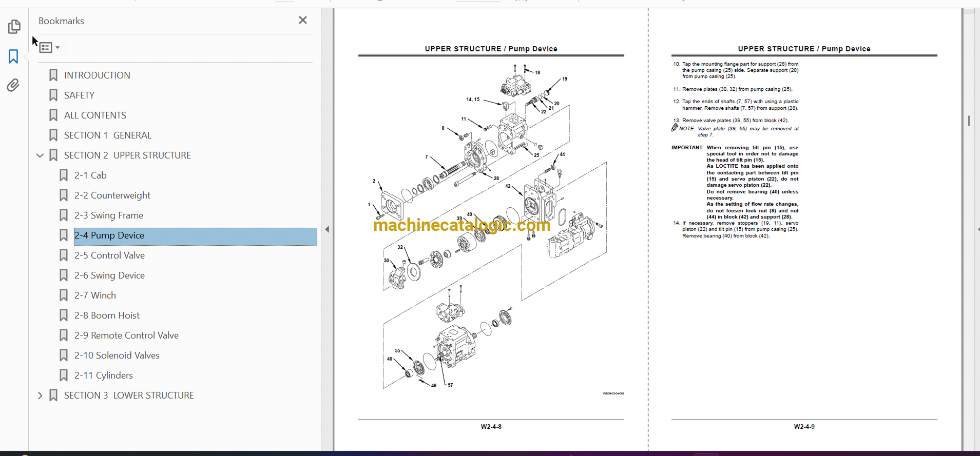Click bookmark icon beside SECTION 2 UPPER STRUCTURE
The image size is (980, 456).
coord(53,155)
